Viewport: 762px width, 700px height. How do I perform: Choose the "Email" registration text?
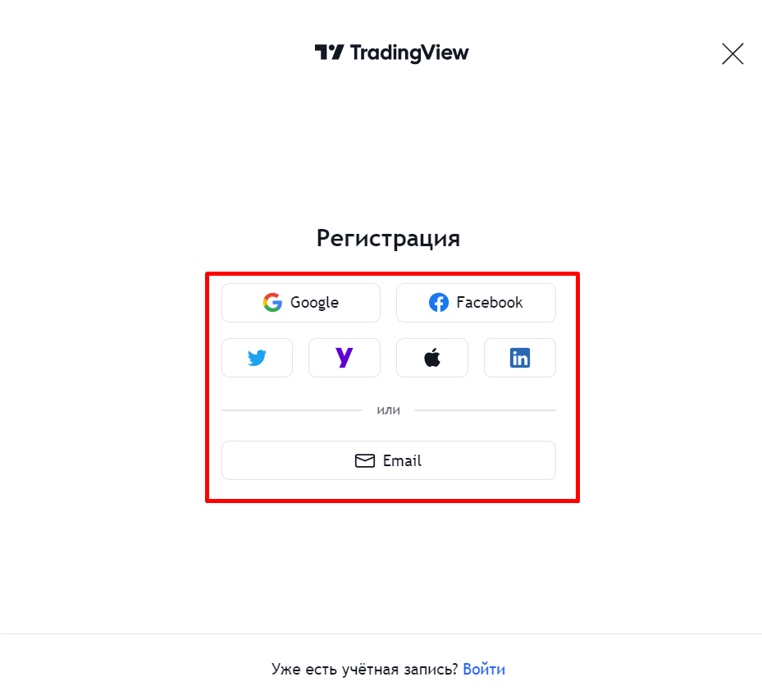[402, 461]
